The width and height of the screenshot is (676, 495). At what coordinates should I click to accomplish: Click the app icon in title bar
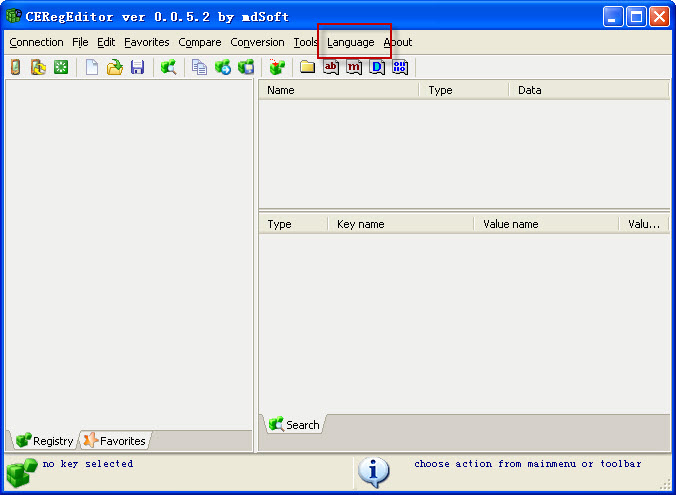[x=14, y=16]
